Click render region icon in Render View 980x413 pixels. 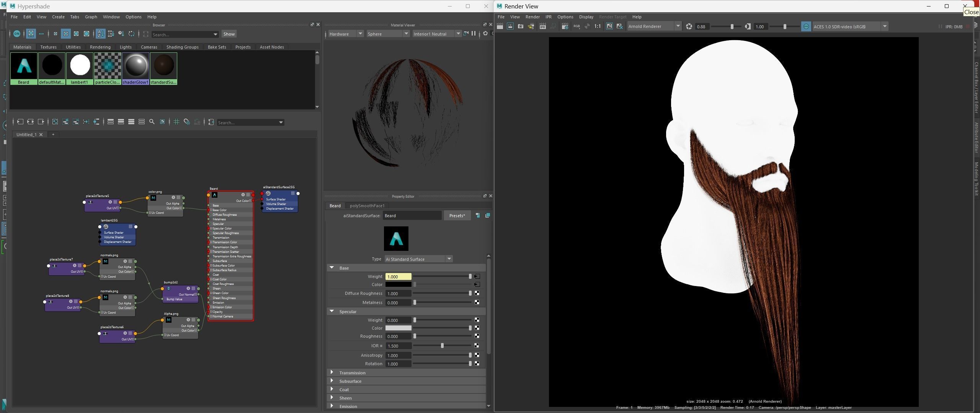[x=510, y=26]
